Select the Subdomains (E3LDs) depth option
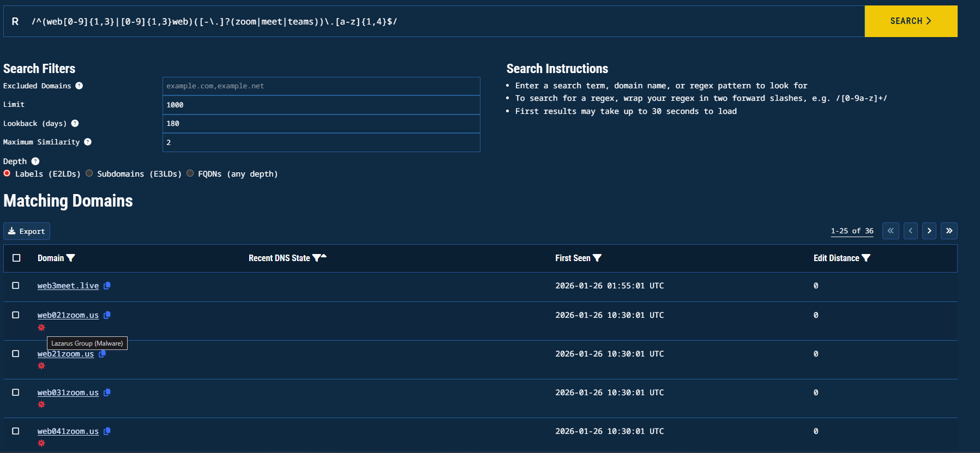The image size is (980, 453). tap(89, 173)
